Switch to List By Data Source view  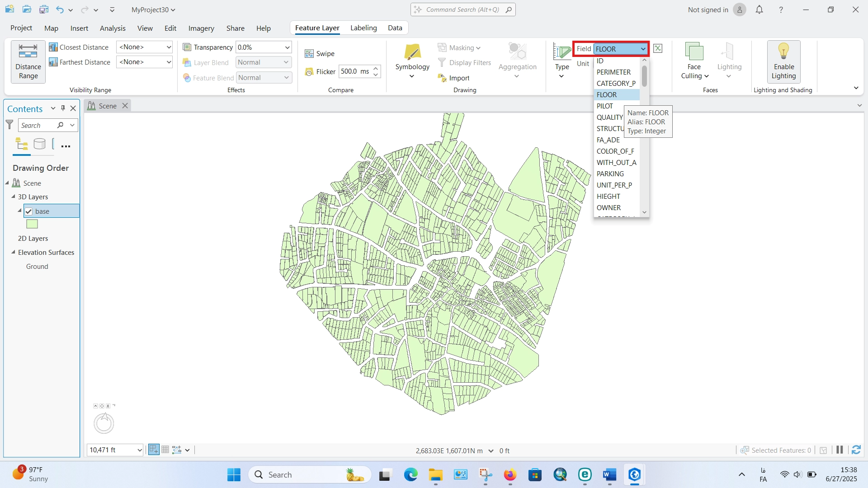click(x=40, y=145)
